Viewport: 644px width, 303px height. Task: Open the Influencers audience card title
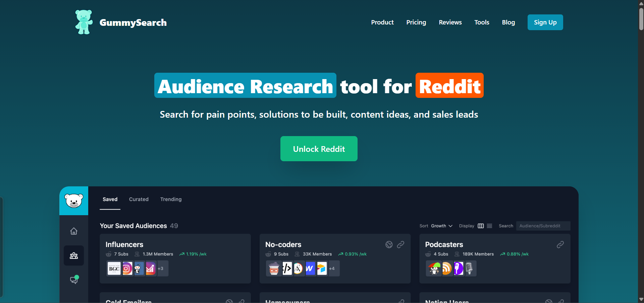tap(124, 245)
